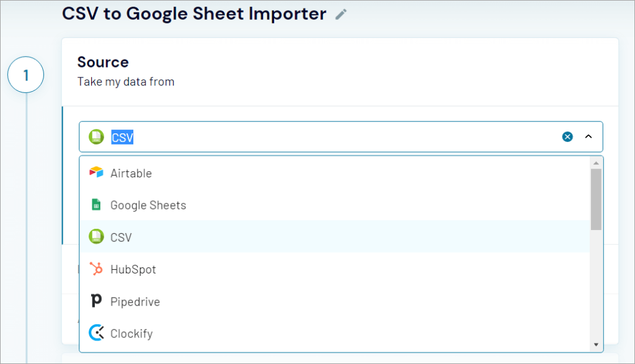Click the Source section header
This screenshot has width=635, height=364.
pyautogui.click(x=103, y=62)
